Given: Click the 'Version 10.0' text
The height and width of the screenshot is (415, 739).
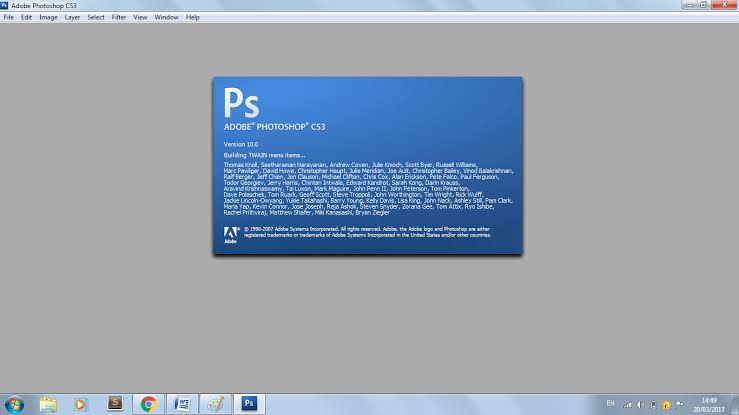Looking at the screenshot, I should coord(241,145).
